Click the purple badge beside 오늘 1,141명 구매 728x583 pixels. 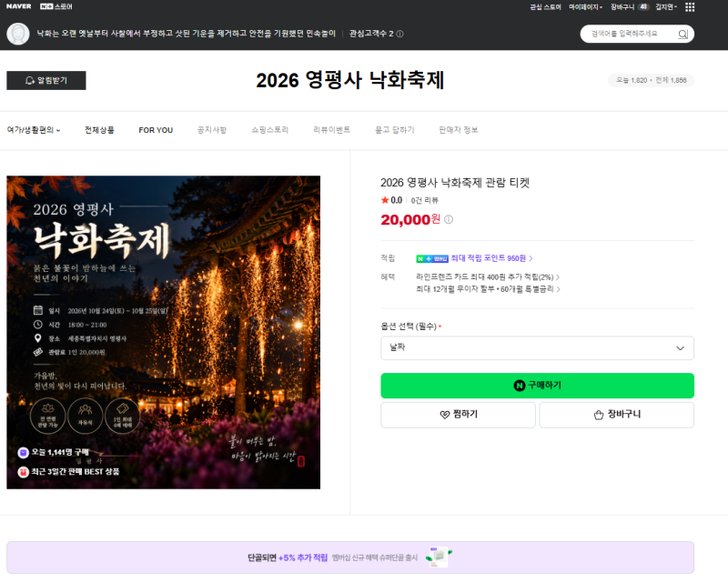point(24,453)
